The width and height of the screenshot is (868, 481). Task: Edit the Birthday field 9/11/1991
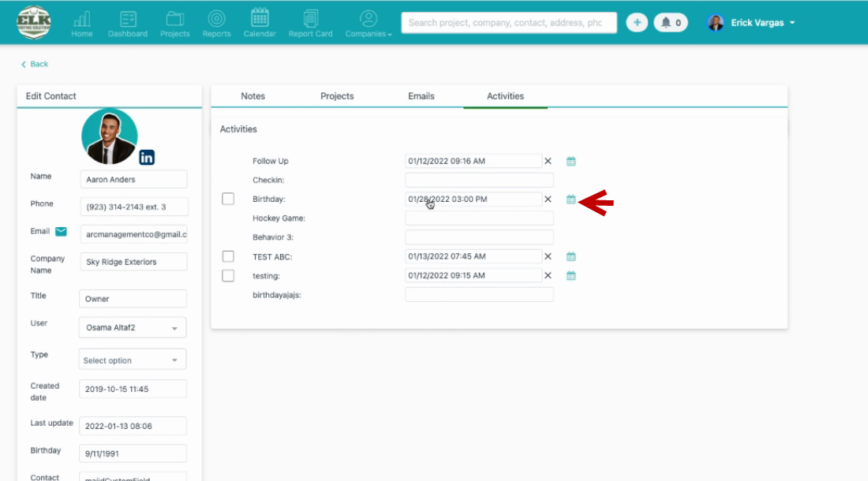[133, 453]
